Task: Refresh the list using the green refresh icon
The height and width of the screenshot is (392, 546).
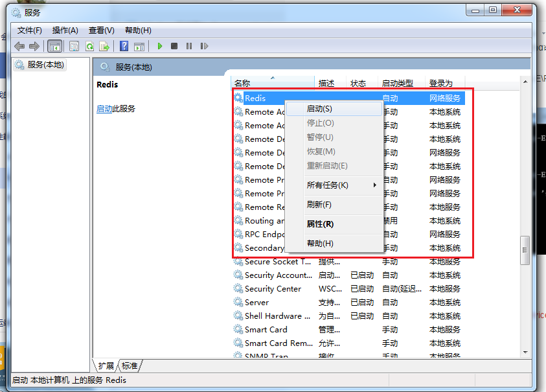Action: (x=89, y=46)
